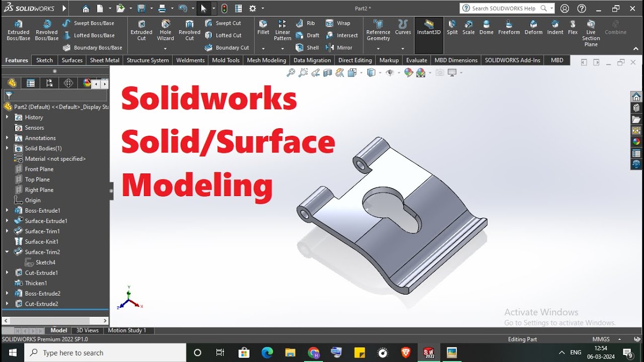Image resolution: width=644 pixels, height=362 pixels.
Task: Collapse the Surface-Trim2 feature
Action: pyautogui.click(x=7, y=252)
